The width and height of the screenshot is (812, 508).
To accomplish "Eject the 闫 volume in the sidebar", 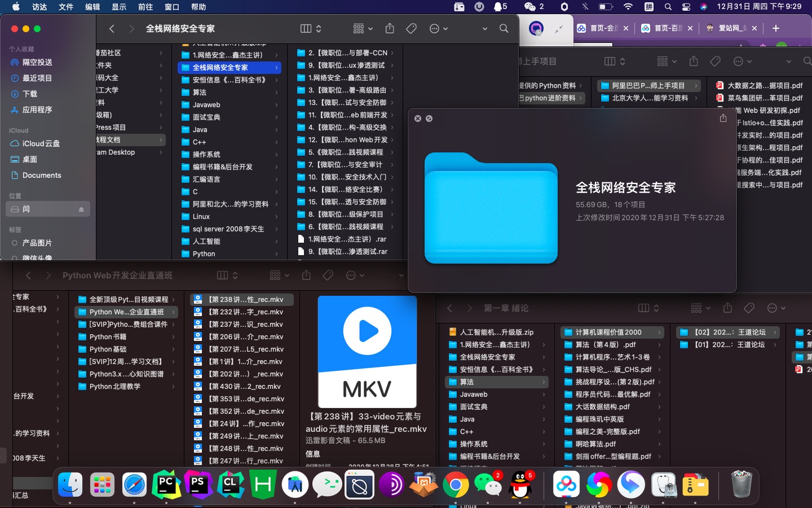I will pos(81,209).
